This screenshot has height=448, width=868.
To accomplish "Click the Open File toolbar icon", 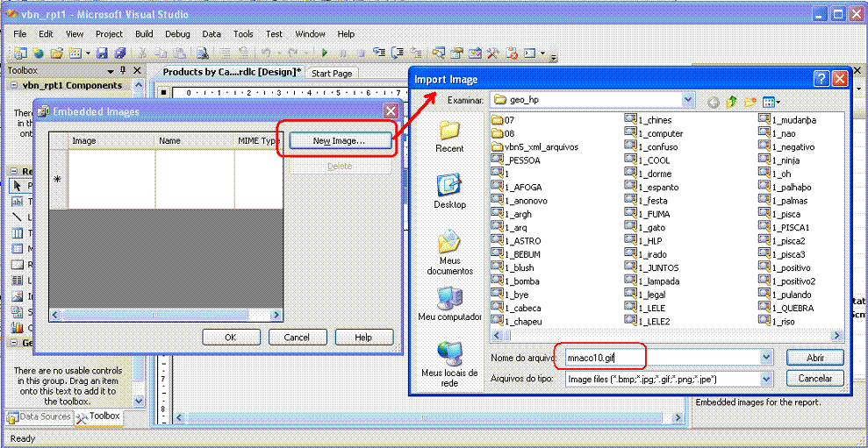I will pyautogui.click(x=57, y=53).
